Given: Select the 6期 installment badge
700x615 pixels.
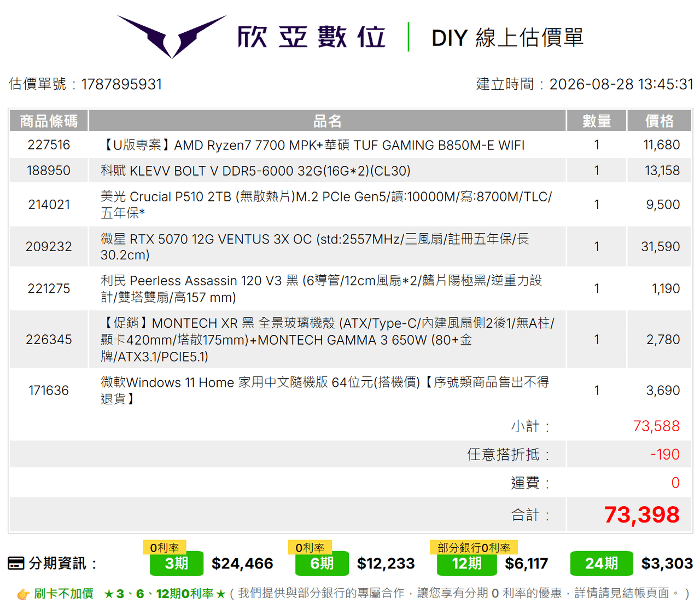Looking at the screenshot, I should pos(322,564).
